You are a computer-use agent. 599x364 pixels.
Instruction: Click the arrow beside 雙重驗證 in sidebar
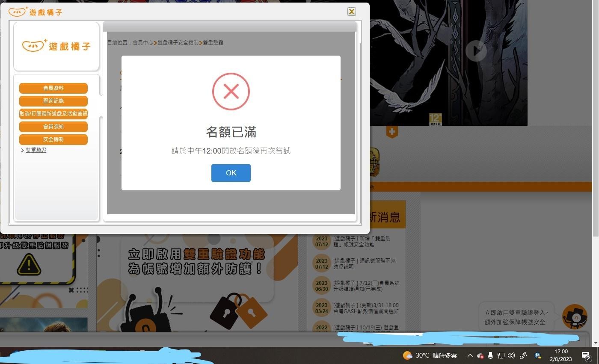click(x=22, y=150)
